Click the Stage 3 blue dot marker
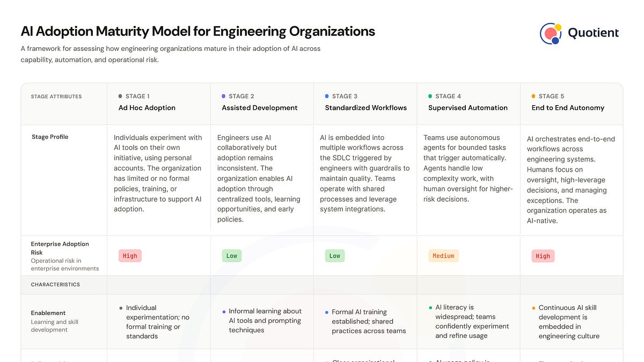 point(327,97)
